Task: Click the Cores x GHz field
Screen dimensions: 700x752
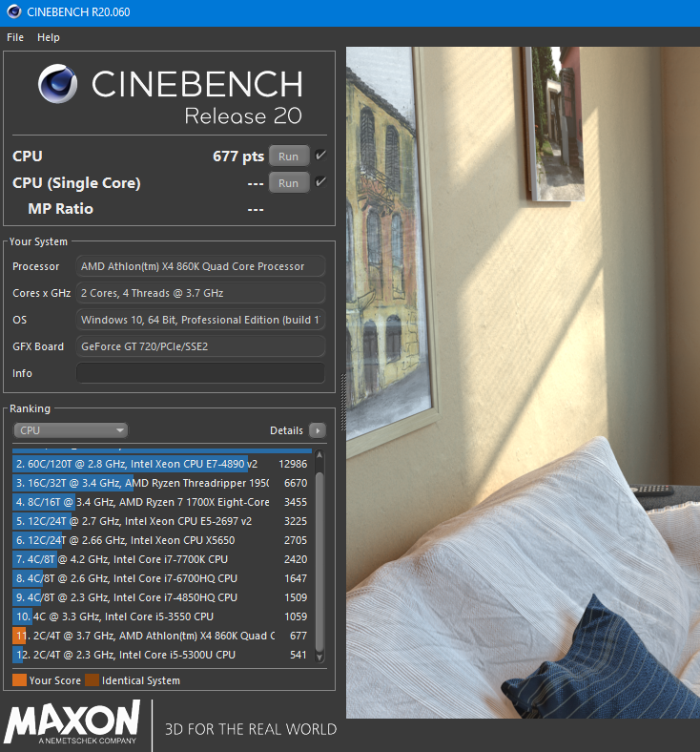Action: pyautogui.click(x=201, y=293)
